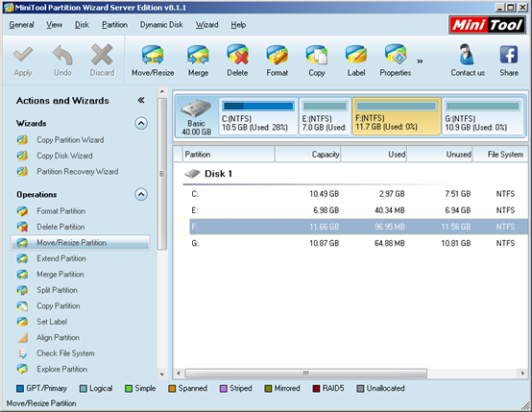Select the F:(NTFS) partition block

[397, 116]
